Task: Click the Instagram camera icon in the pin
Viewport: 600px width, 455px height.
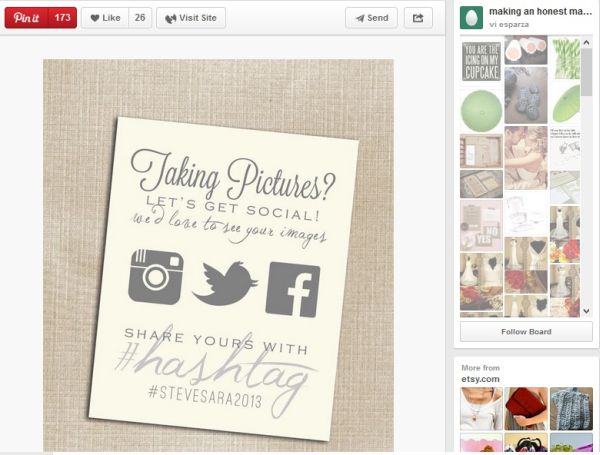Action: coord(156,277)
